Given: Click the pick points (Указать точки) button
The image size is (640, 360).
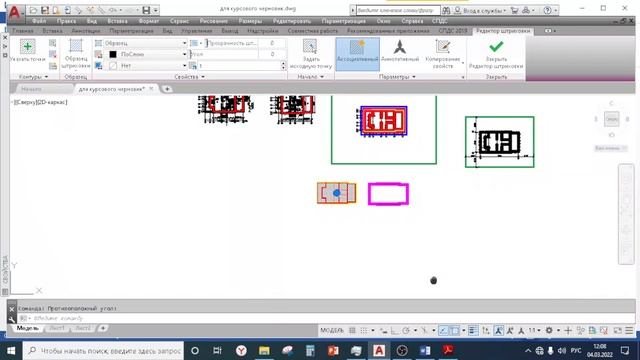Looking at the screenshot, I should tap(27, 51).
